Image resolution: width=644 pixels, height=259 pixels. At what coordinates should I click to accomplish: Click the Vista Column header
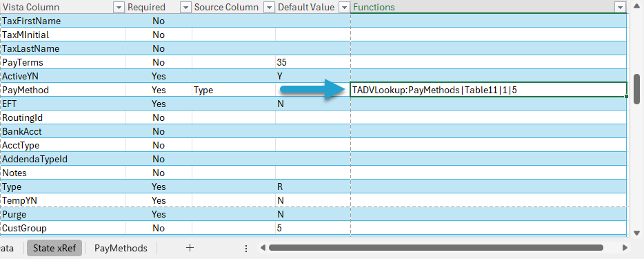[63, 7]
